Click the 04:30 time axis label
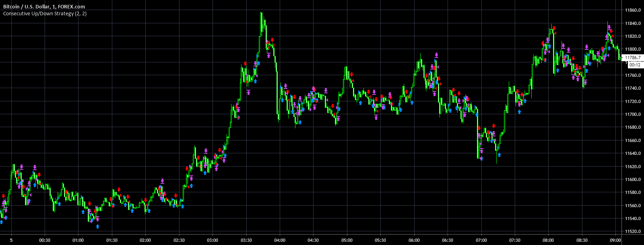The image size is (644, 245). [x=313, y=240]
